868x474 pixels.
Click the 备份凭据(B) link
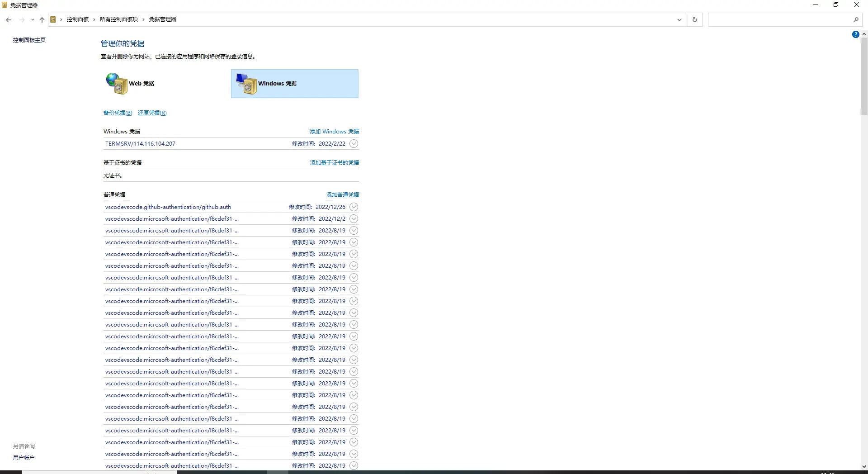point(118,113)
